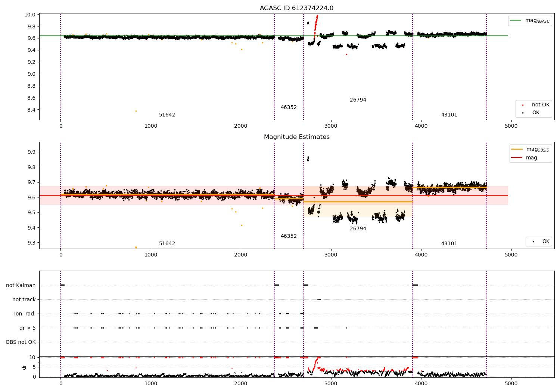Click the orange outlier point near 8.4 magnitude

click(136, 111)
